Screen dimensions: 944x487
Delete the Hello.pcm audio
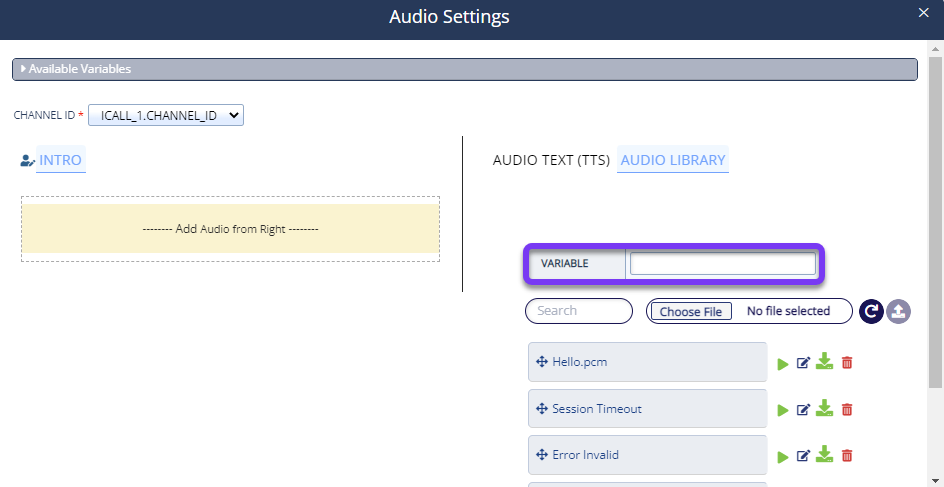click(x=847, y=362)
